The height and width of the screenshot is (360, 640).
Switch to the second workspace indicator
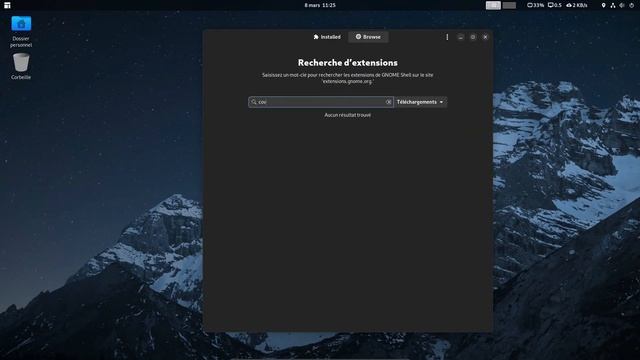[509, 5]
